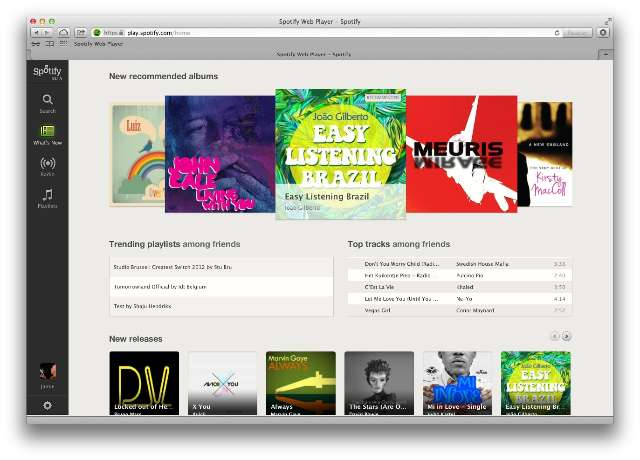The height and width of the screenshot is (460, 640).
Task: Select the Luiz rainbow album cover
Action: click(138, 154)
